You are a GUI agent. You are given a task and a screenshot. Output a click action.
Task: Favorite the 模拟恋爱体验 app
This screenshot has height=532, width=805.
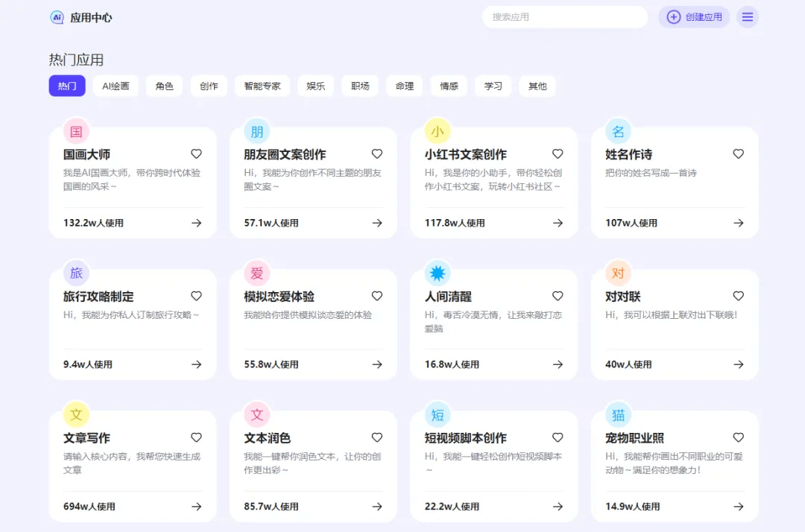click(x=376, y=295)
